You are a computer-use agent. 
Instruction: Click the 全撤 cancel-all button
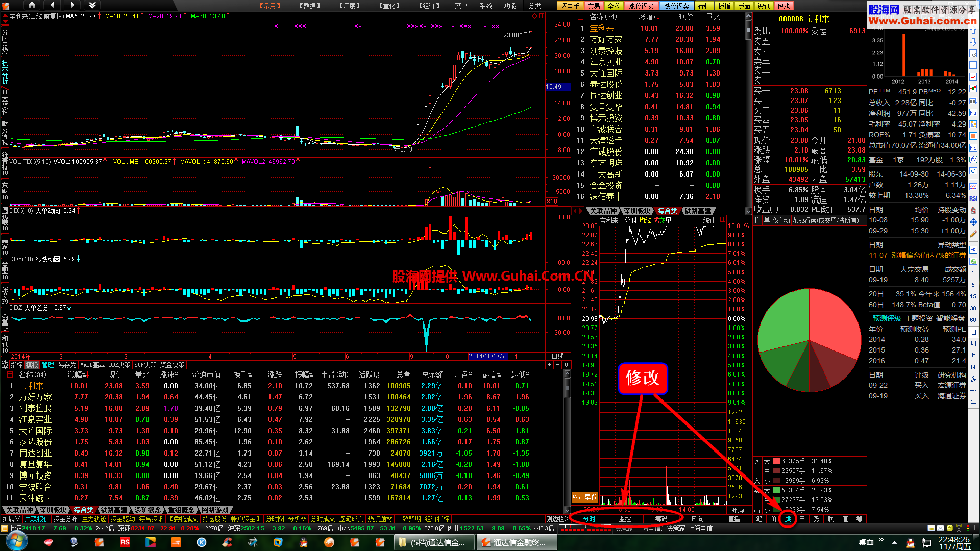(614, 6)
